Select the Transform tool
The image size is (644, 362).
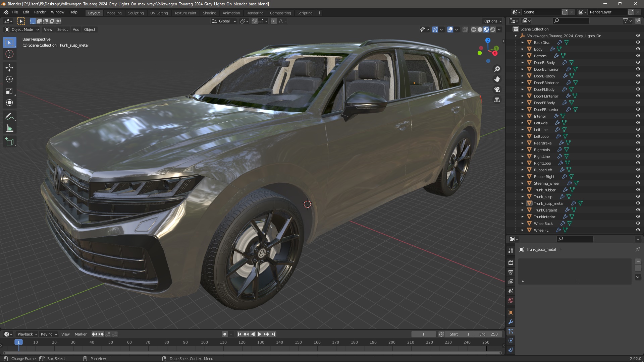[x=9, y=103]
